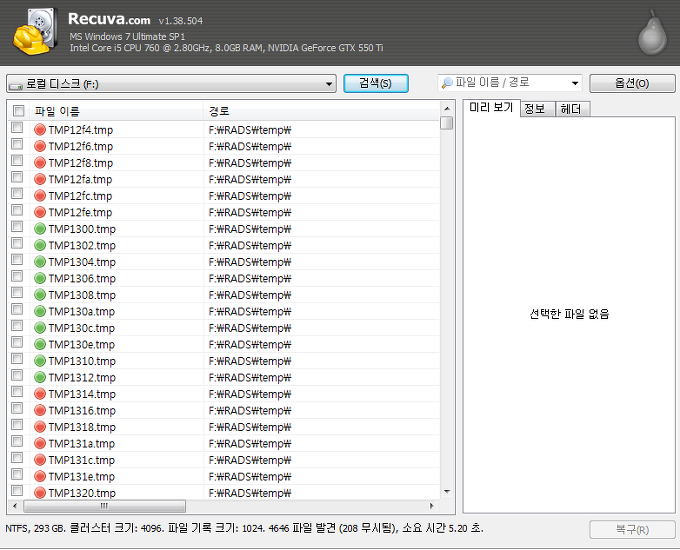Toggle the select-all checkbox in header
Screen dimensions: 680x550
coord(19,111)
